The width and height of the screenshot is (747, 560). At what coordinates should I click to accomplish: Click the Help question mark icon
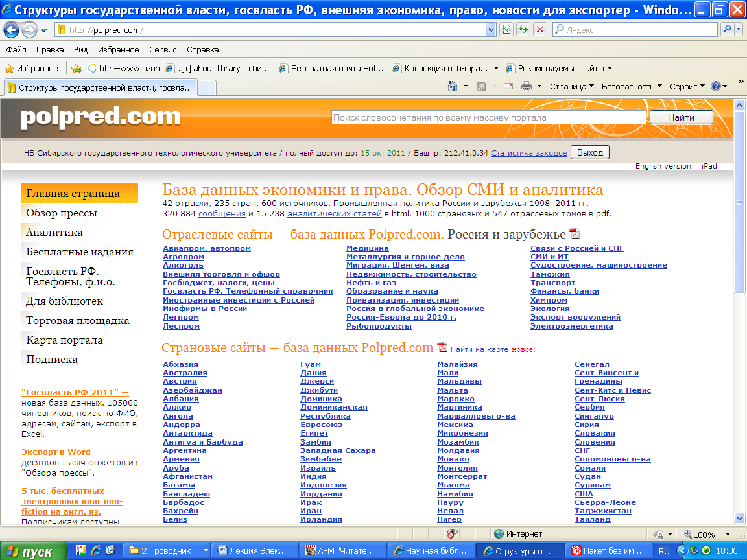pos(716,86)
